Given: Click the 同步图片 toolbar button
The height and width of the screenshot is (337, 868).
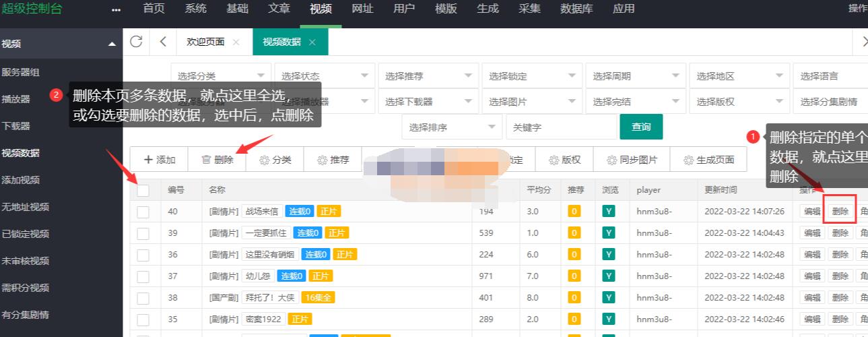Looking at the screenshot, I should [631, 160].
